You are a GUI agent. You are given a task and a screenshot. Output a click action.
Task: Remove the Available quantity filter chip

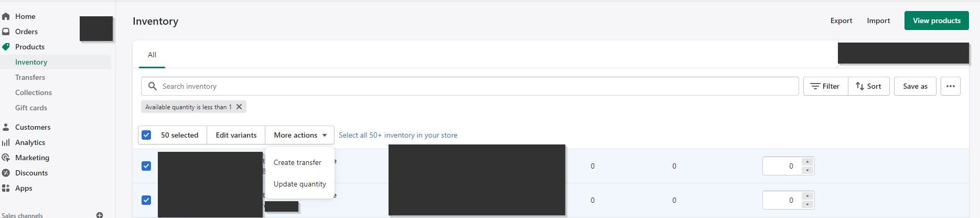click(239, 107)
